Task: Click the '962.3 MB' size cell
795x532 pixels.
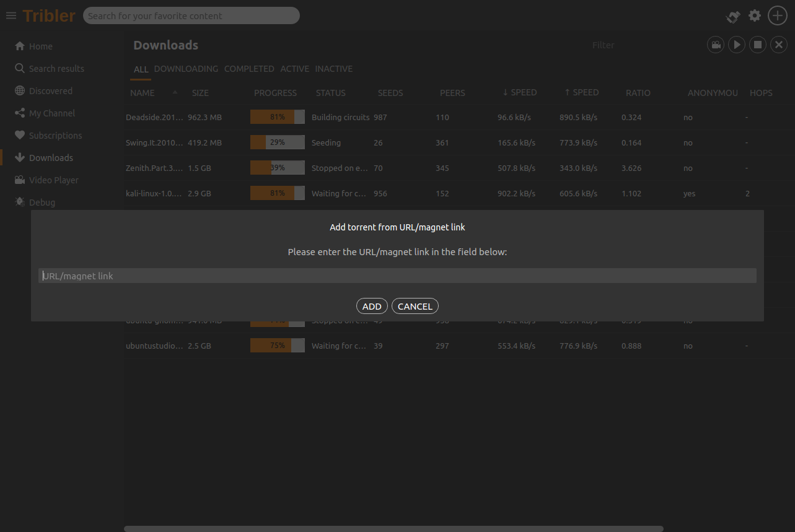Action: point(204,117)
